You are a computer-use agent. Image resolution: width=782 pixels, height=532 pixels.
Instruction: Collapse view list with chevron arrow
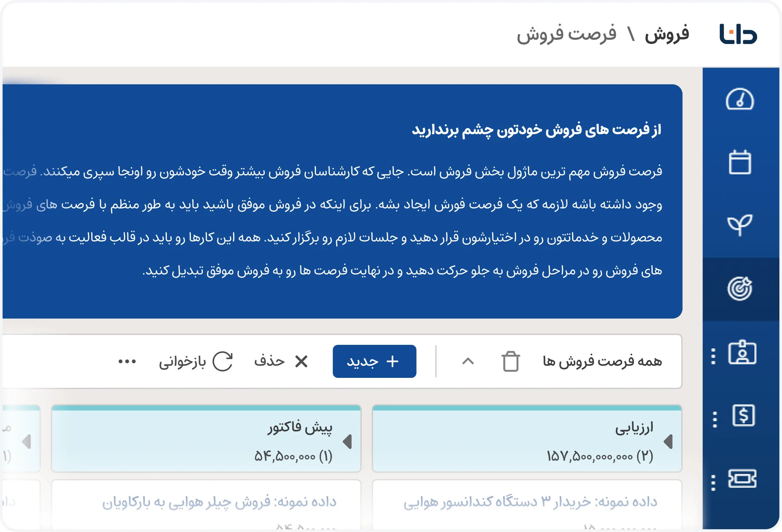coord(468,362)
